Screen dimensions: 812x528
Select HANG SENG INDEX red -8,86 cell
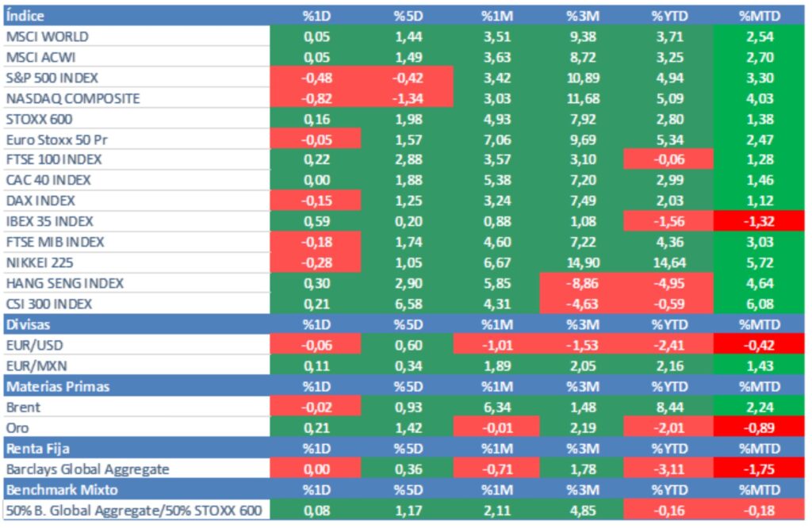point(582,283)
